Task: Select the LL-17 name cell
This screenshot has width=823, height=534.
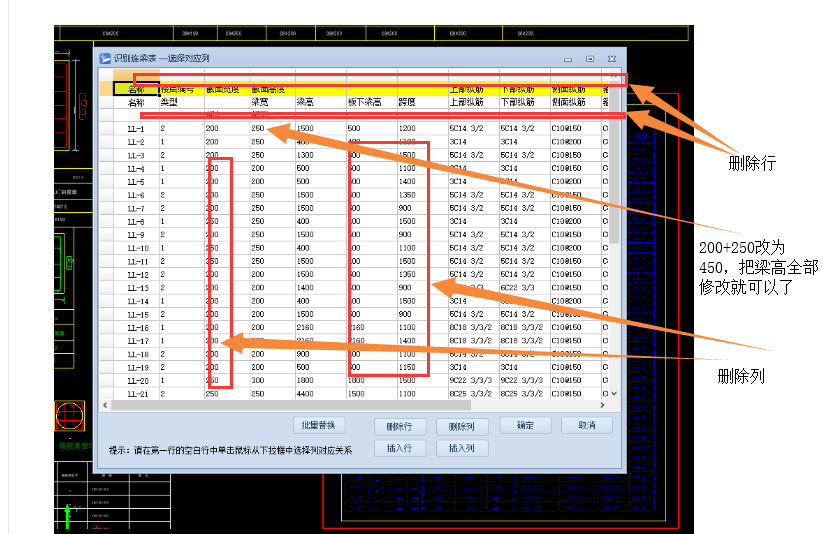Action: tap(136, 341)
